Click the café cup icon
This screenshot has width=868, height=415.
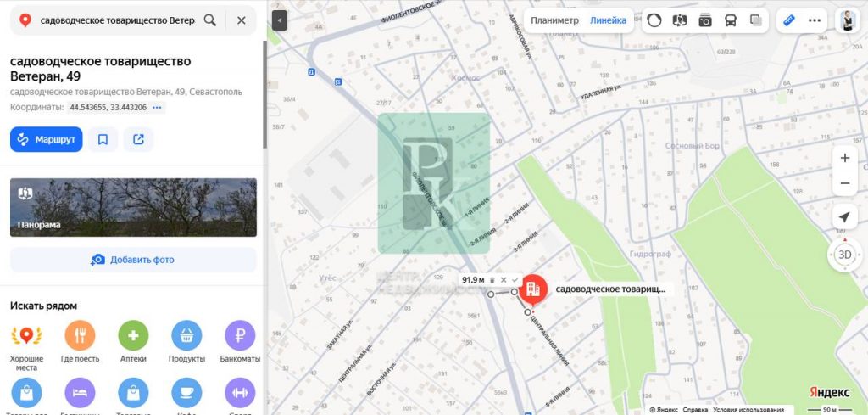click(x=186, y=393)
